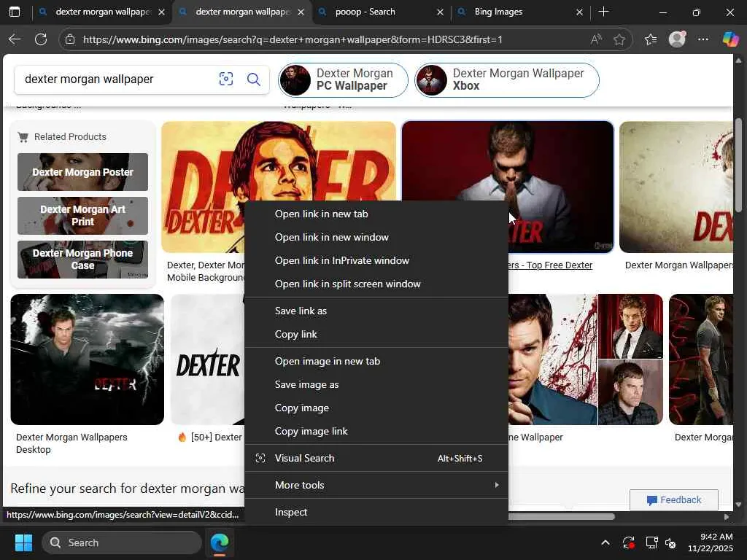
Task: Select Save link as
Action: tap(376, 311)
